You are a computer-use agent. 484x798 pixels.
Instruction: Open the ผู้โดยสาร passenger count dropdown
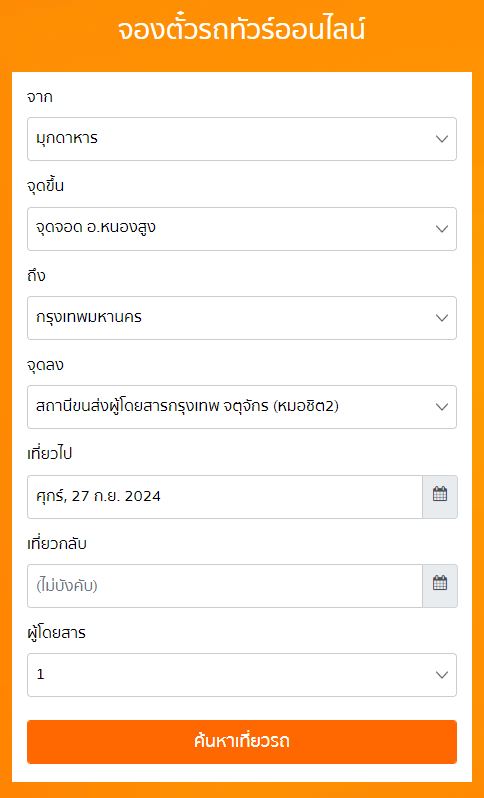click(x=242, y=675)
